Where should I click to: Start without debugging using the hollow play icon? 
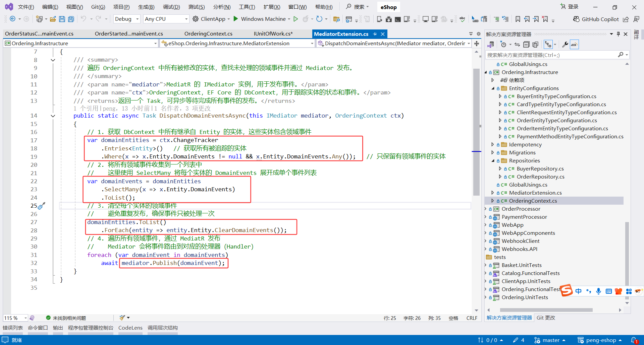click(x=296, y=19)
